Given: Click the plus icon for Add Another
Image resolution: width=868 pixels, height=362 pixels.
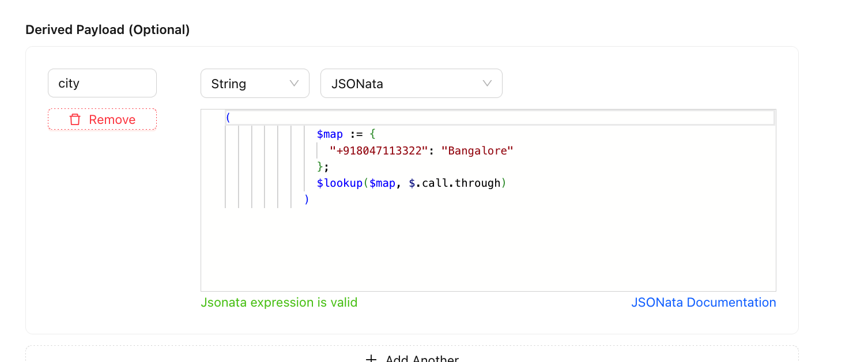Looking at the screenshot, I should 371,359.
